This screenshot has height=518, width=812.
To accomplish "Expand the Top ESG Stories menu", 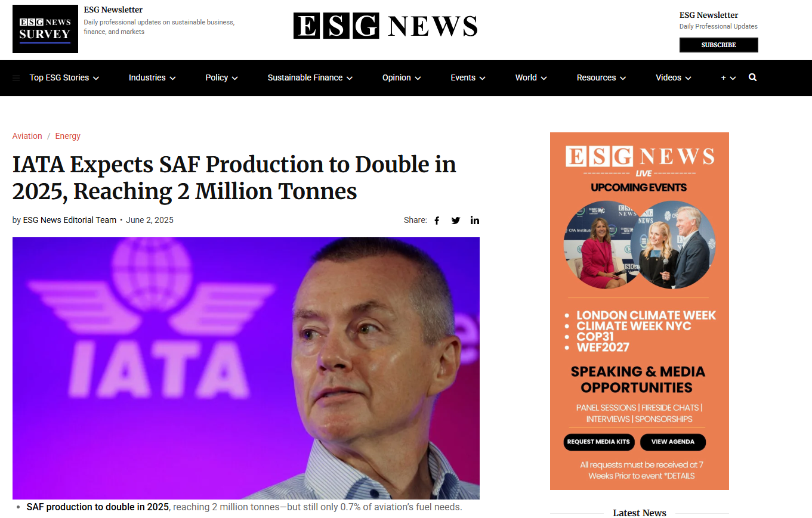I will tap(64, 77).
